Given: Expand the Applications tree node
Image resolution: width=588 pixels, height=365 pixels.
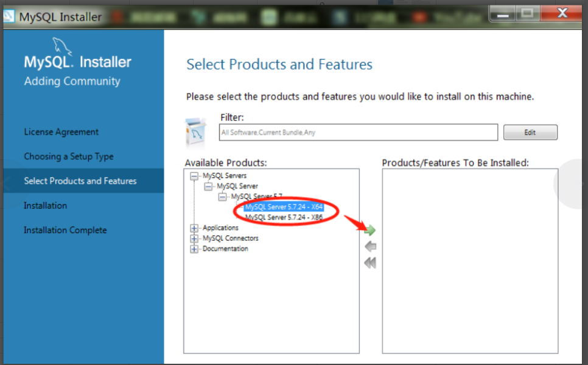Looking at the screenshot, I should click(194, 228).
